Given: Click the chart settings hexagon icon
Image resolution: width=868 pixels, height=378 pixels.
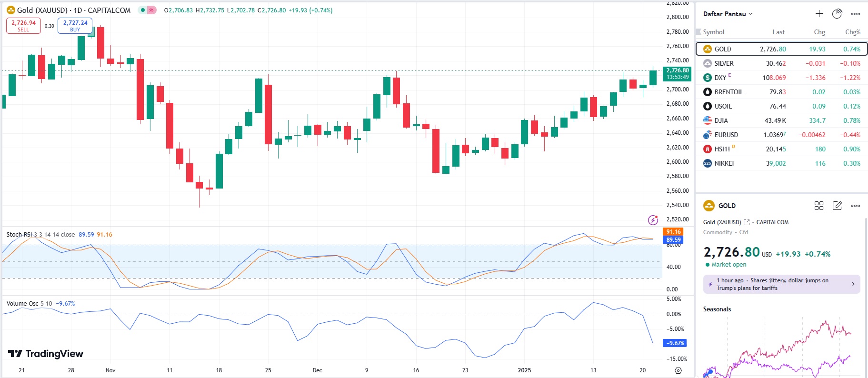Looking at the screenshot, I should [678, 370].
